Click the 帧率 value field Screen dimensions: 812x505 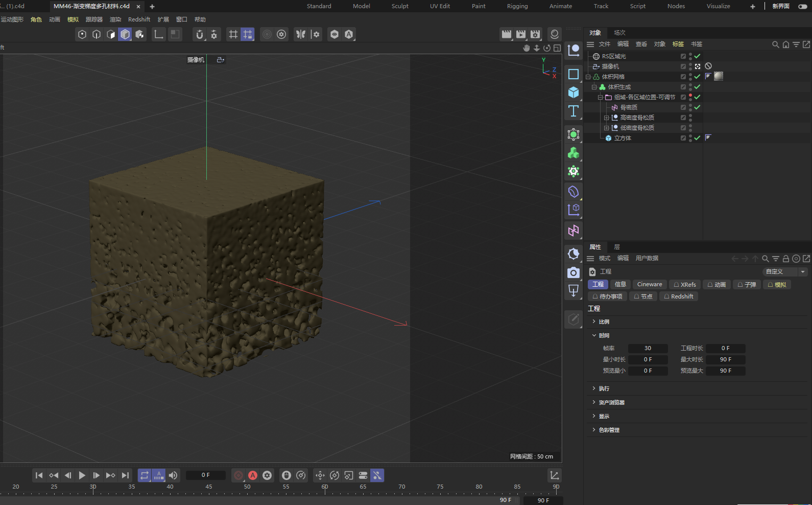(x=648, y=349)
